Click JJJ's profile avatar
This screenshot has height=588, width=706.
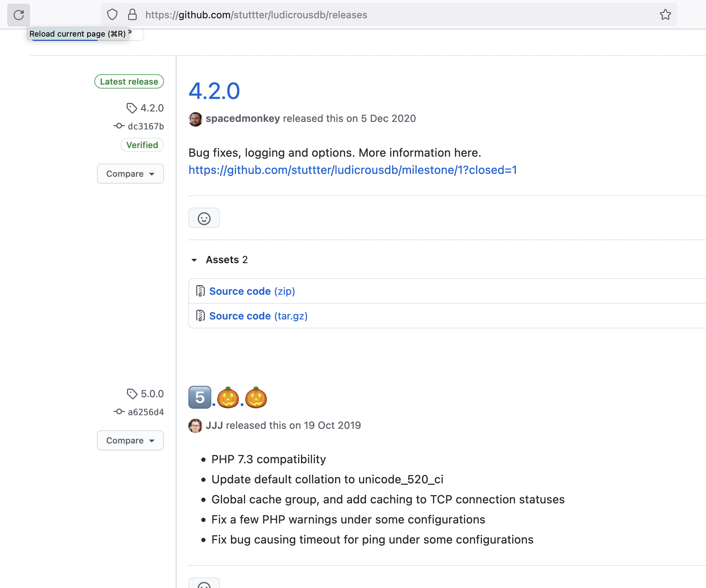[196, 426]
